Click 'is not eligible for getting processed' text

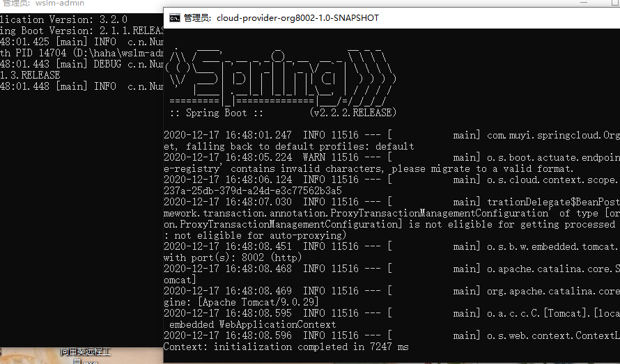pyautogui.click(x=512, y=225)
